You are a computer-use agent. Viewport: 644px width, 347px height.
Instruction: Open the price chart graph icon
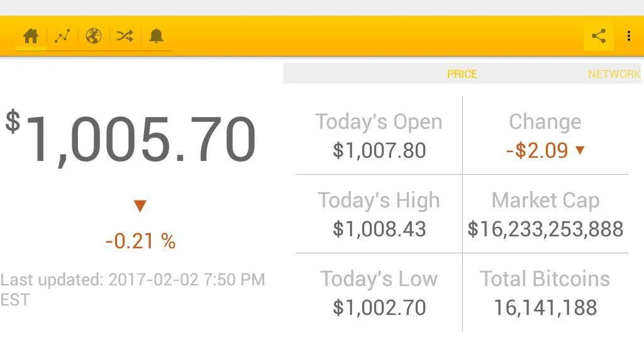click(62, 36)
